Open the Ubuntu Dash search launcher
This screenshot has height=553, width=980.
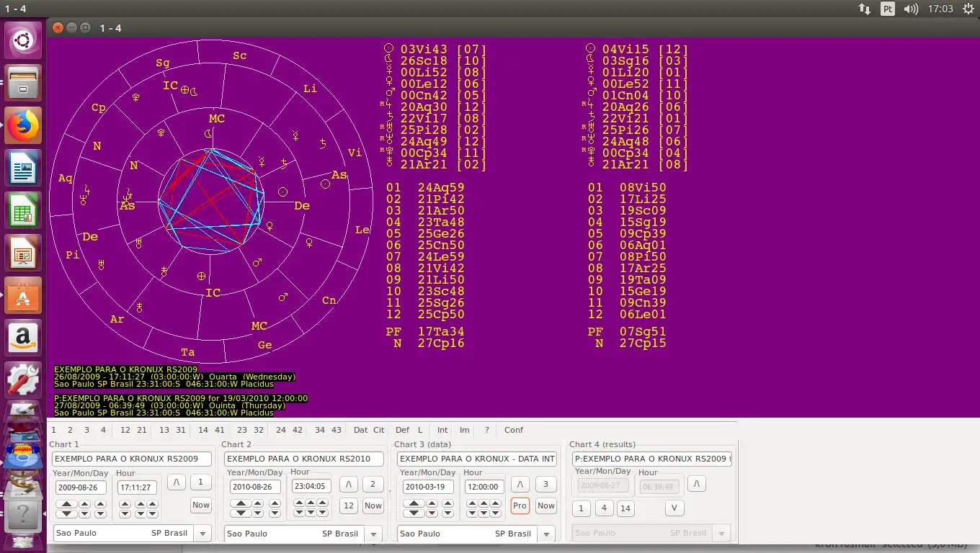[24, 40]
